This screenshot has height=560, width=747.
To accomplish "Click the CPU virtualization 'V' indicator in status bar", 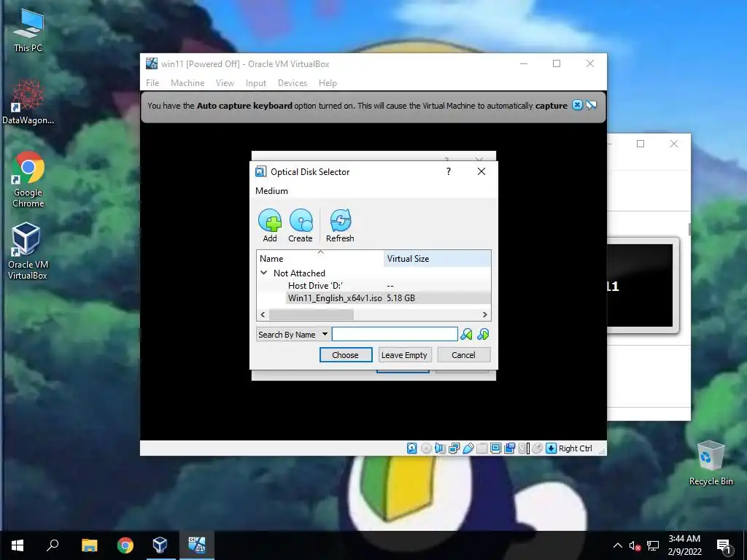I will coord(522,448).
